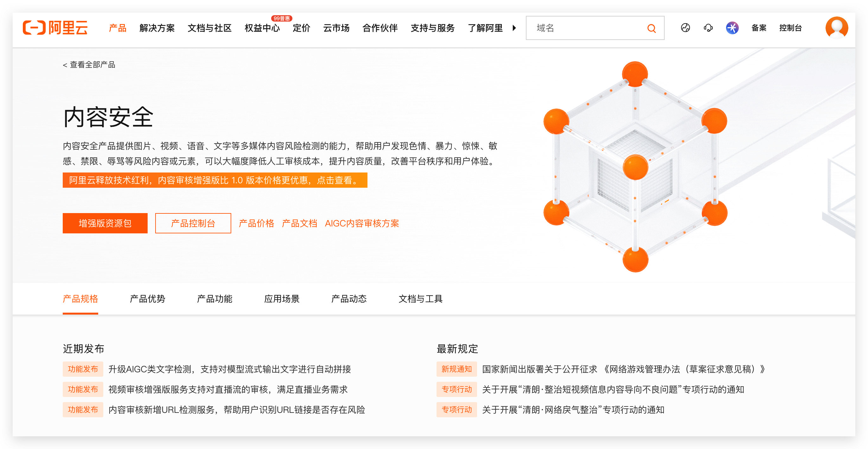The height and width of the screenshot is (449, 868).
Task: Open the headset customer support icon
Action: pos(708,28)
